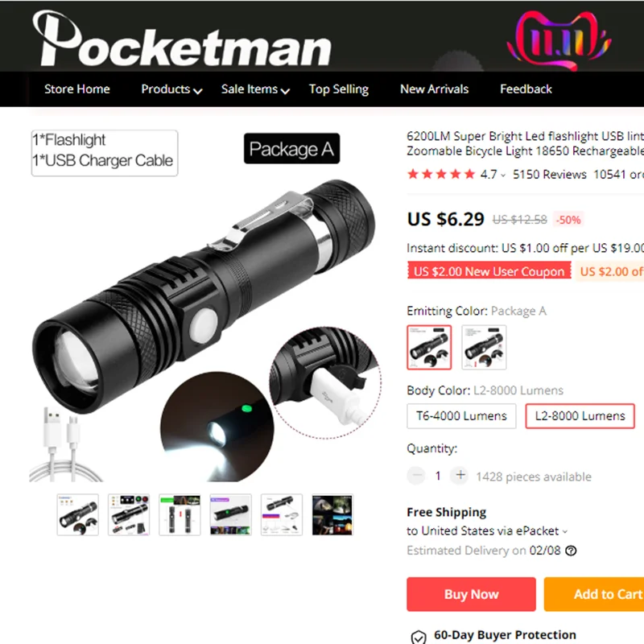Click the five-star rating icons
Image resolution: width=644 pixels, height=644 pixels.
pos(441,175)
